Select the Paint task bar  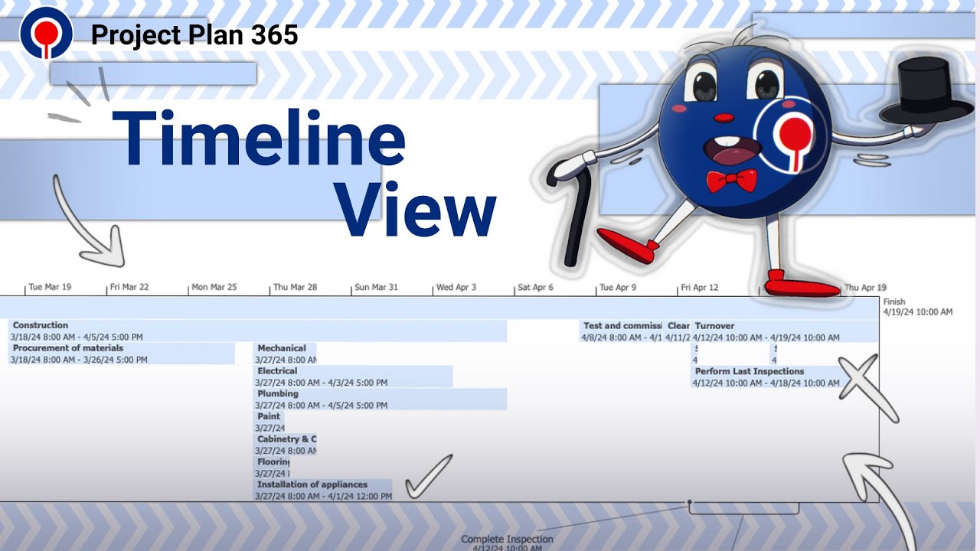pos(269,422)
